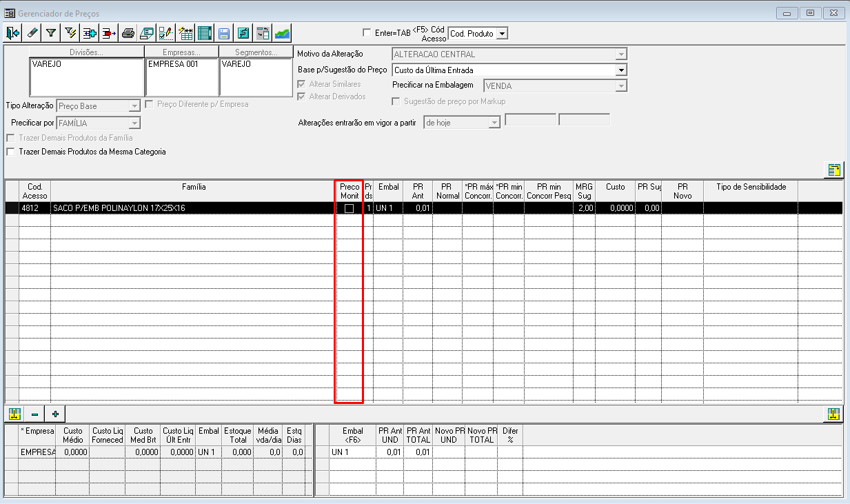Toggle Preco Monit checkbox for row 4812
Screen dimensions: 850x504
click(x=350, y=208)
